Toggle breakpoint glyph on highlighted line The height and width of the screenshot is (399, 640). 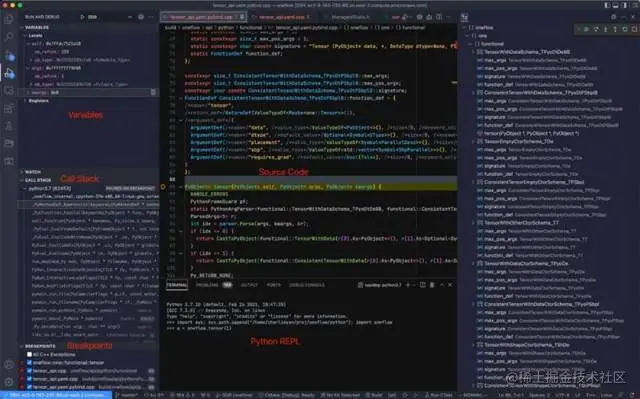point(163,186)
